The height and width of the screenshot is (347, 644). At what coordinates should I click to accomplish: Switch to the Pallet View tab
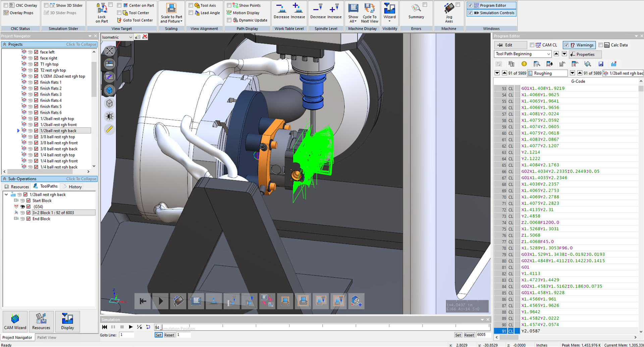click(47, 338)
